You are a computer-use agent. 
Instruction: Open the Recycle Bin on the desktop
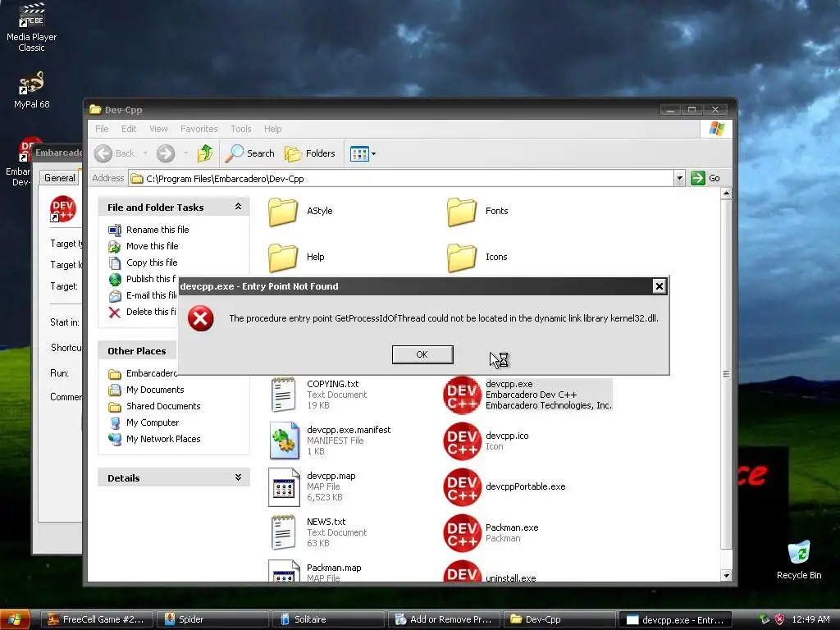(x=799, y=560)
